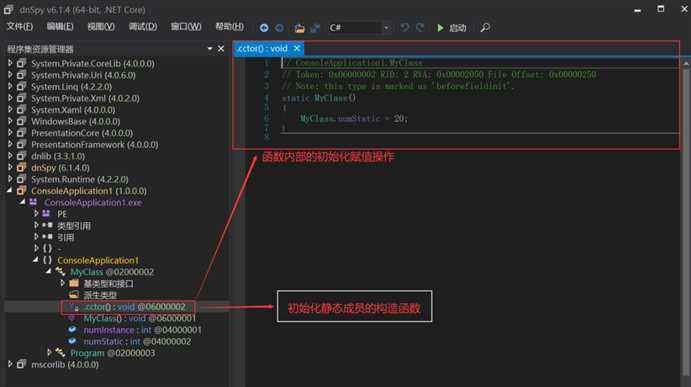The width and height of the screenshot is (691, 387).
Task: Select System.Private.CoreLib (4.0.0.0) in tree
Action: pyautogui.click(x=93, y=63)
